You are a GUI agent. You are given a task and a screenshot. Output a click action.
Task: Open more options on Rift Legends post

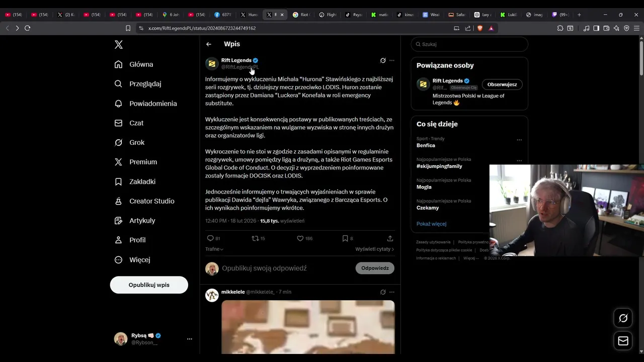click(392, 60)
